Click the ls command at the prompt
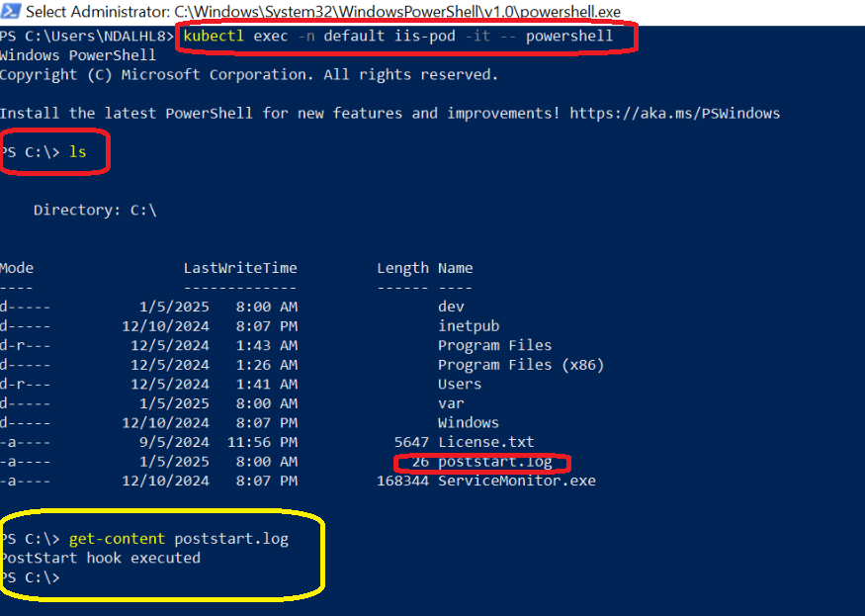Screen dimensions: 865x616 click(x=78, y=152)
